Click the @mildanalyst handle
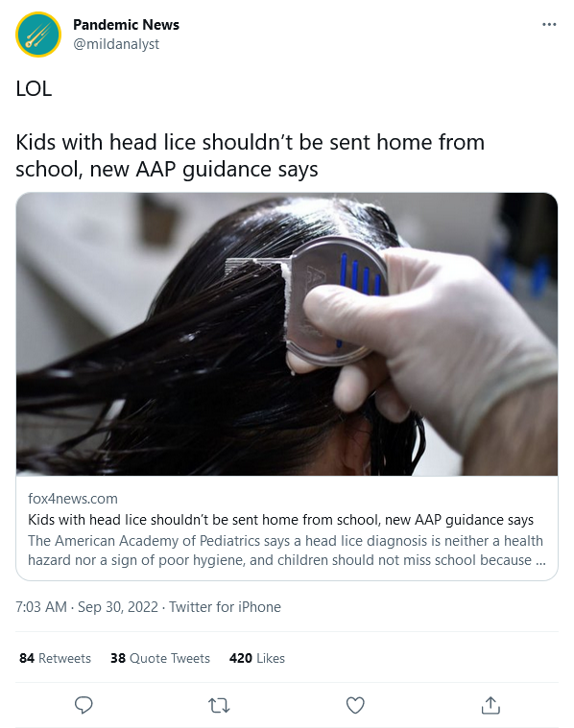Image resolution: width=574 pixels, height=728 pixels. click(x=116, y=44)
